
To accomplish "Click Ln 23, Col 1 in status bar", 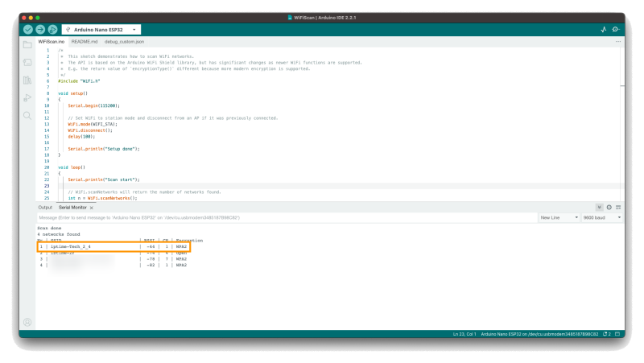I will [x=464, y=334].
